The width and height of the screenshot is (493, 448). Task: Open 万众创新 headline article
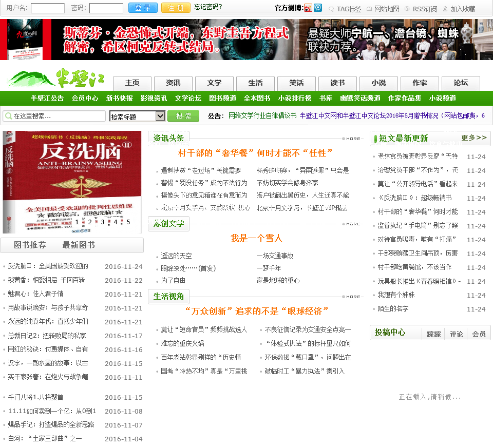[256, 311]
